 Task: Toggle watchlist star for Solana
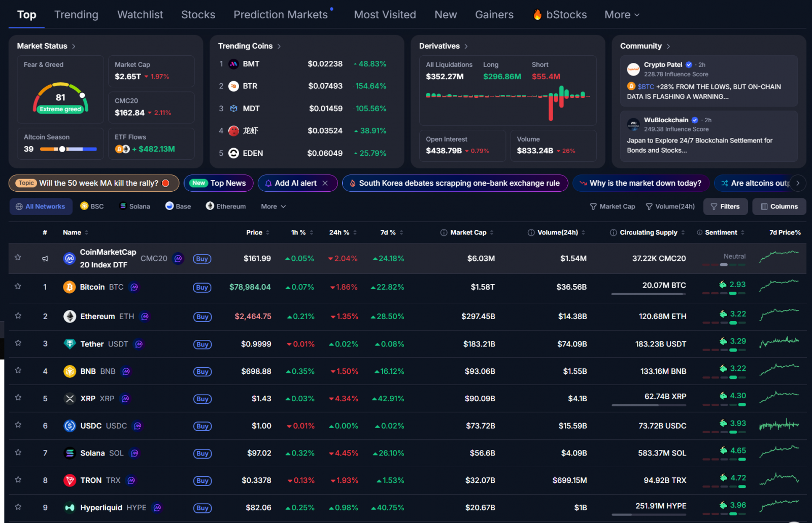click(x=18, y=452)
